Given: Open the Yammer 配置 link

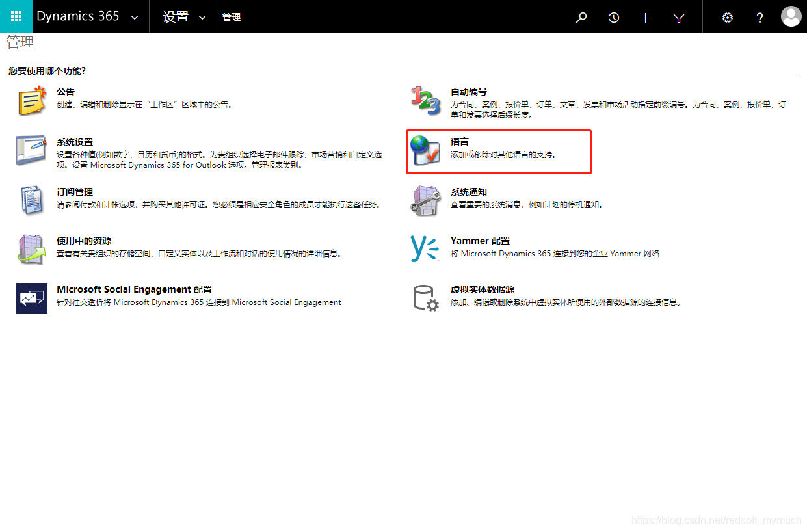Looking at the screenshot, I should [480, 241].
